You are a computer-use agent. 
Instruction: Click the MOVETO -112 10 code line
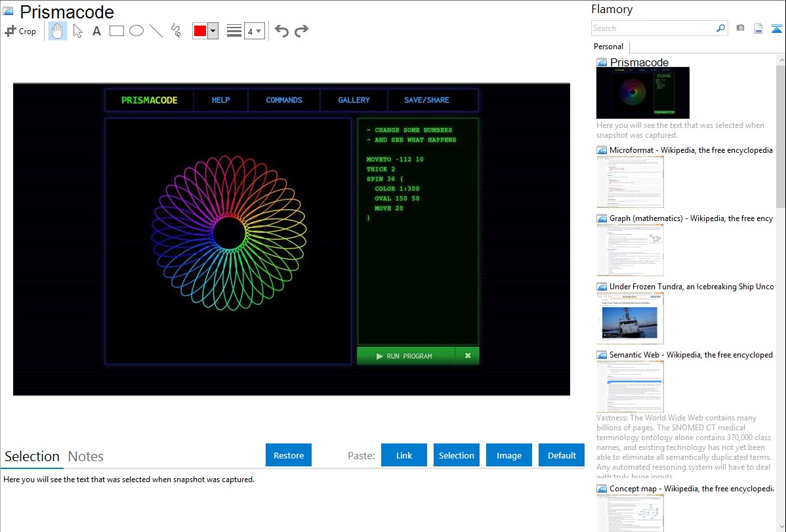[395, 159]
